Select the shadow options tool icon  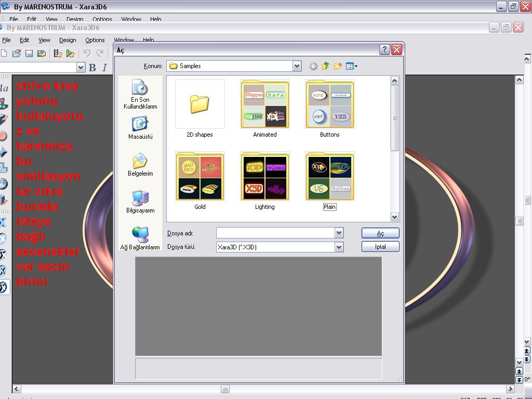(4, 168)
